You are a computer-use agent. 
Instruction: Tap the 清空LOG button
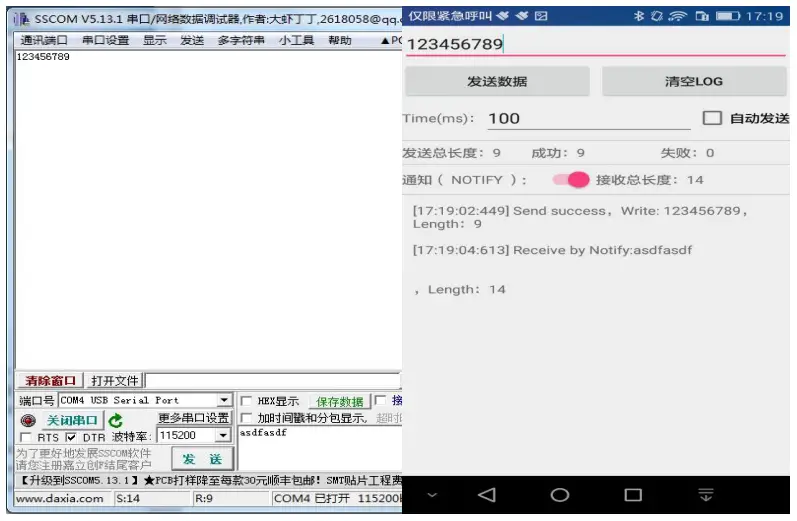click(694, 81)
